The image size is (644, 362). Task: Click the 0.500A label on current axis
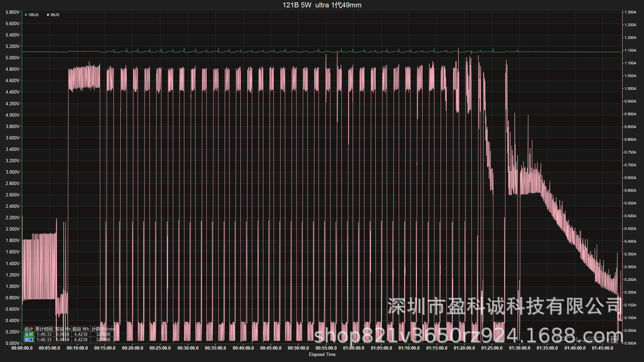(630, 216)
